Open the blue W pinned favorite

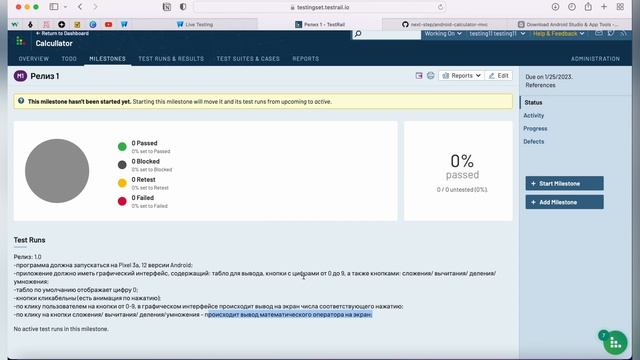124,24
